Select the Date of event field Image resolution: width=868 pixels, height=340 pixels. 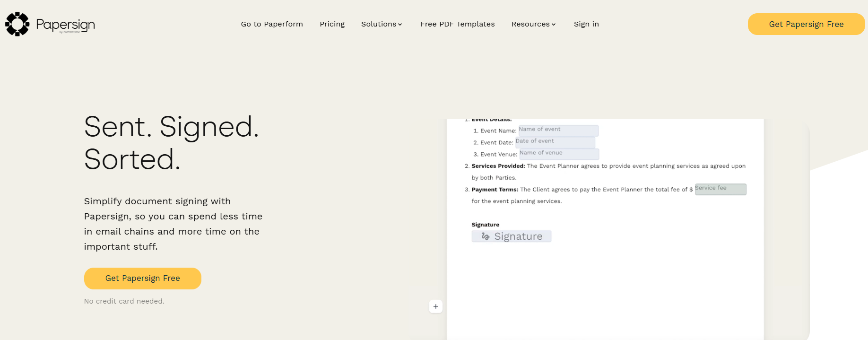555,142
